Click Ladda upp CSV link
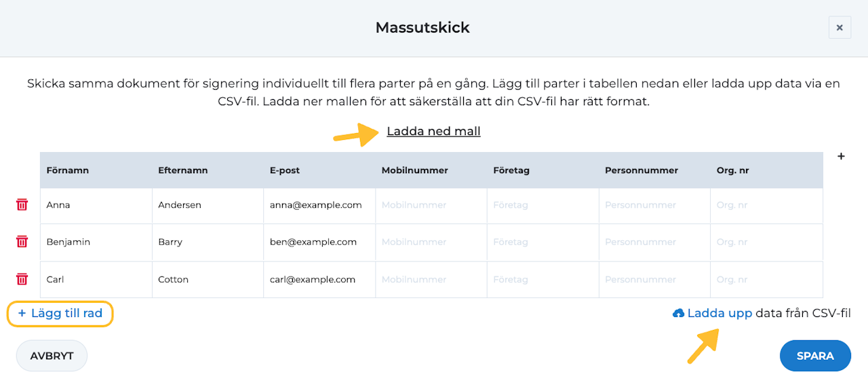This screenshot has width=868, height=387. tap(719, 314)
